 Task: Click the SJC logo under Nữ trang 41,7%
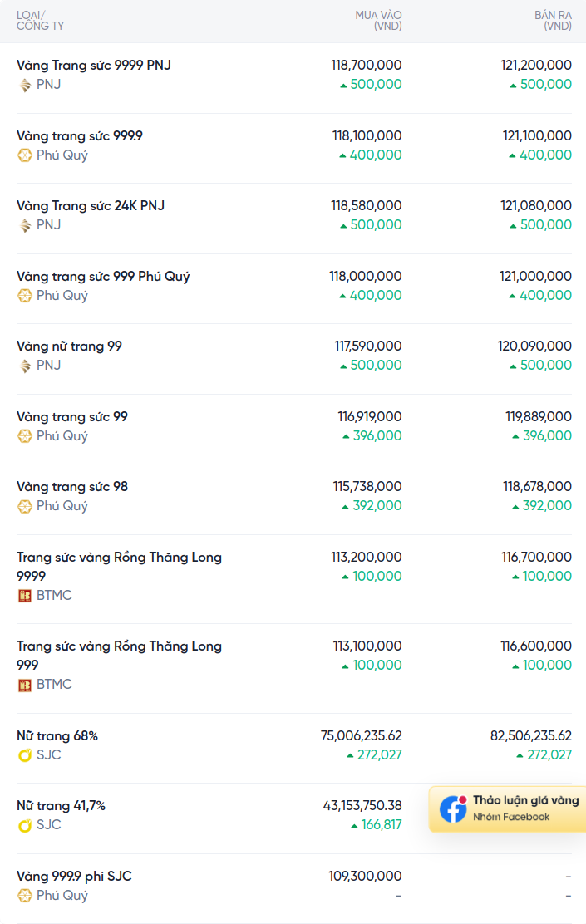point(25,825)
